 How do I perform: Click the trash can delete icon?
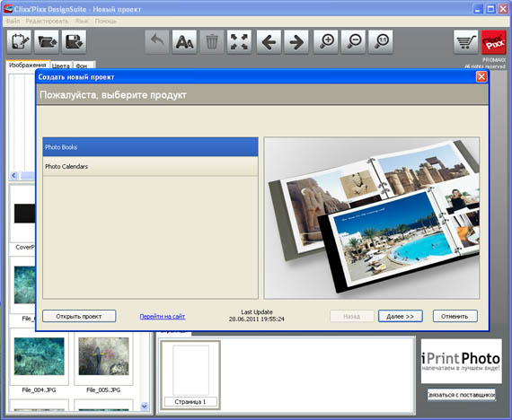tap(212, 42)
